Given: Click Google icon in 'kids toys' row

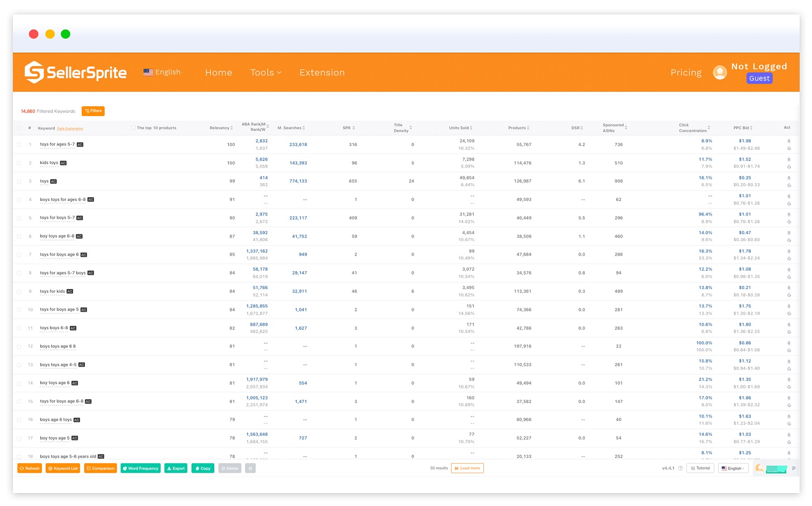Looking at the screenshot, I should 788,167.
